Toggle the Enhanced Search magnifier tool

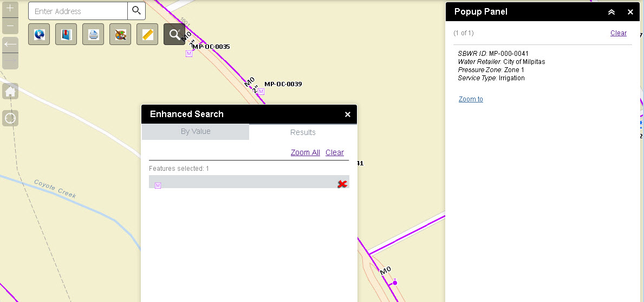[x=174, y=35]
